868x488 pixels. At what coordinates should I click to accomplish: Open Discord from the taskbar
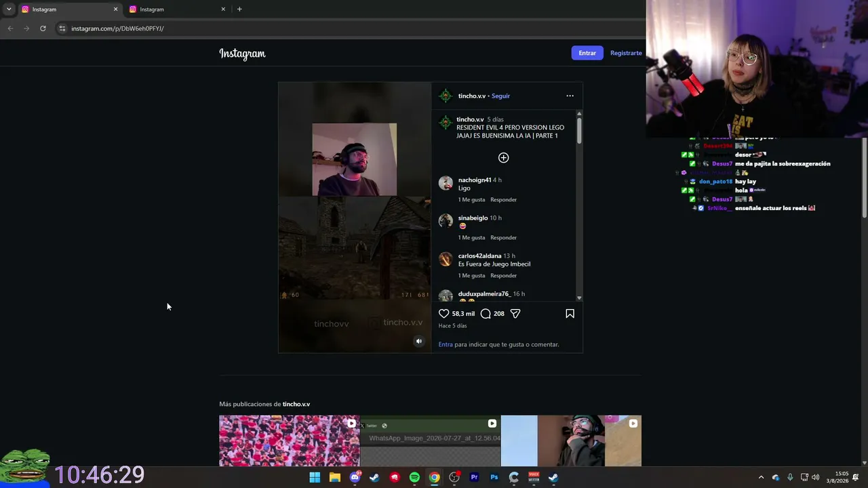355,477
